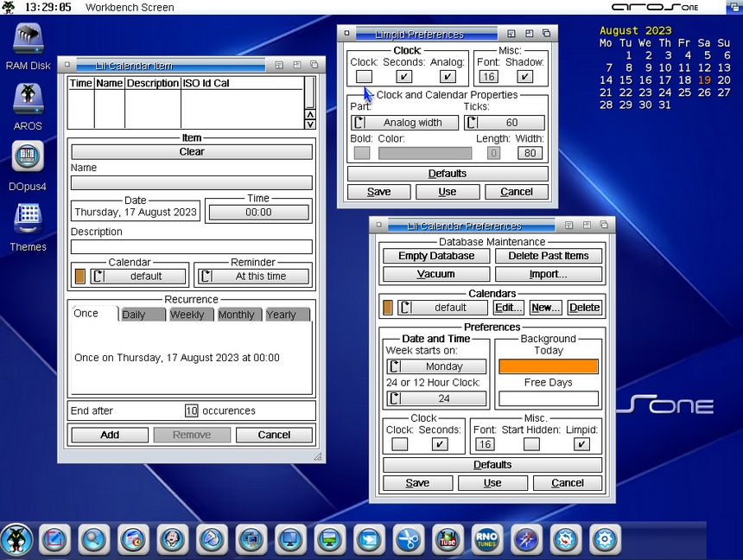Open the Reminder 'At this time' dropdown
The image size is (743, 560).
[253, 277]
